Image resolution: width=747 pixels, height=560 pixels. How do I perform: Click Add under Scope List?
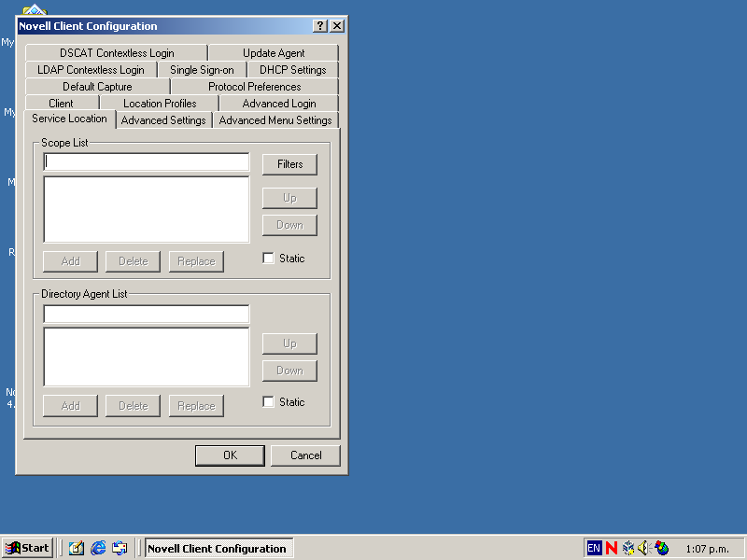click(71, 261)
